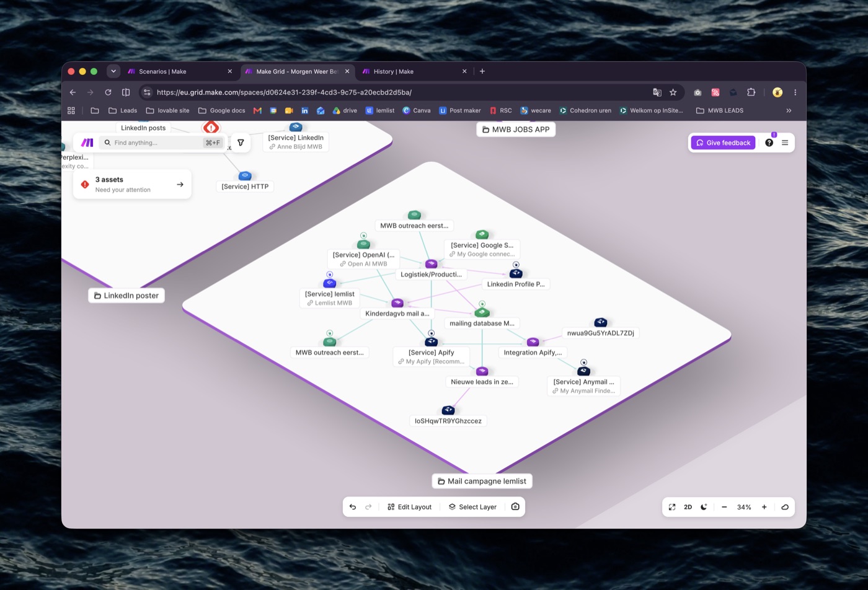Viewport: 868px width, 590px height.
Task: Take a snapshot with the camera icon
Action: [515, 507]
